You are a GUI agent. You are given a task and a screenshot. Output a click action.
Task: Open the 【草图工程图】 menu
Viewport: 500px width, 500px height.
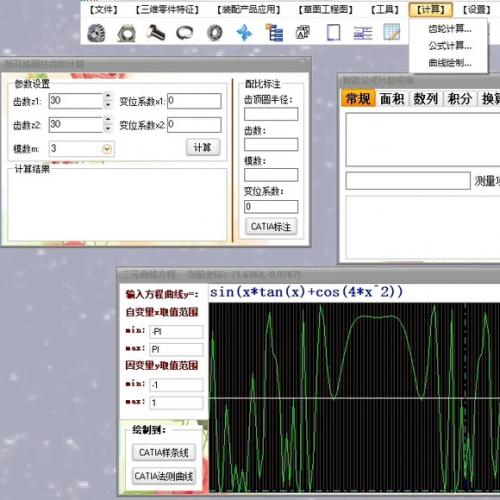pos(326,10)
